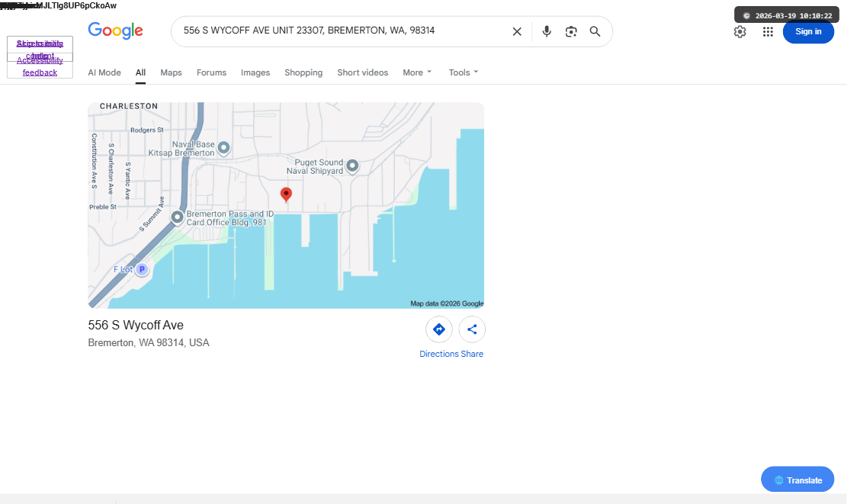Select F Lot parking marker
This screenshot has height=504, width=857.
click(x=142, y=269)
